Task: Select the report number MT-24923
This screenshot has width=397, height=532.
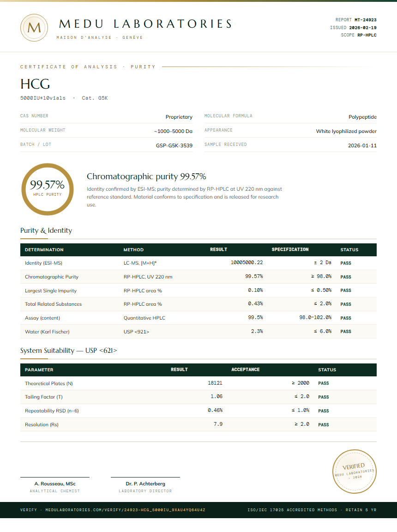Action: click(x=366, y=20)
